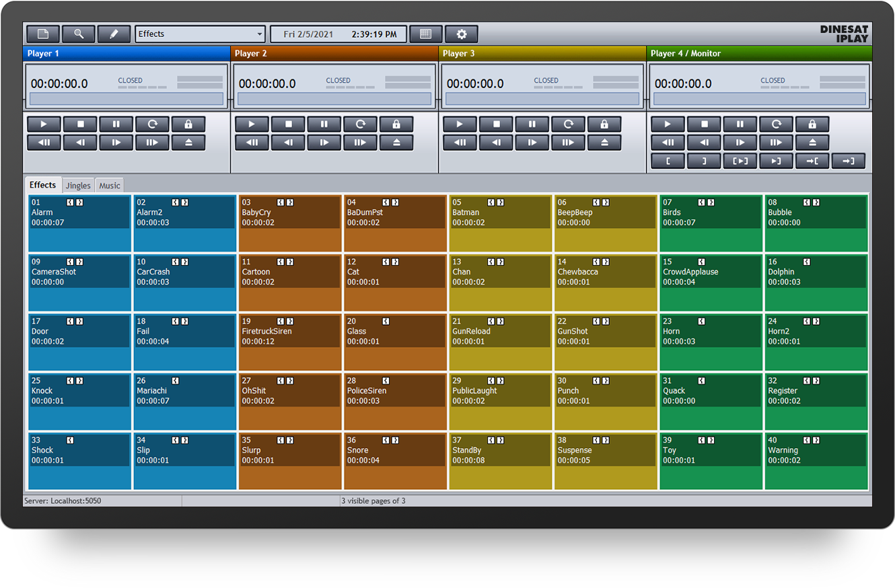895x588 pixels.
Task: Click Player 1 progress bar
Action: [x=127, y=100]
